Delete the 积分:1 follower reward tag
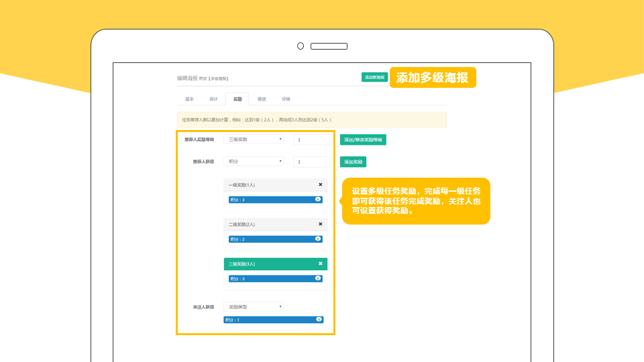 point(318,320)
